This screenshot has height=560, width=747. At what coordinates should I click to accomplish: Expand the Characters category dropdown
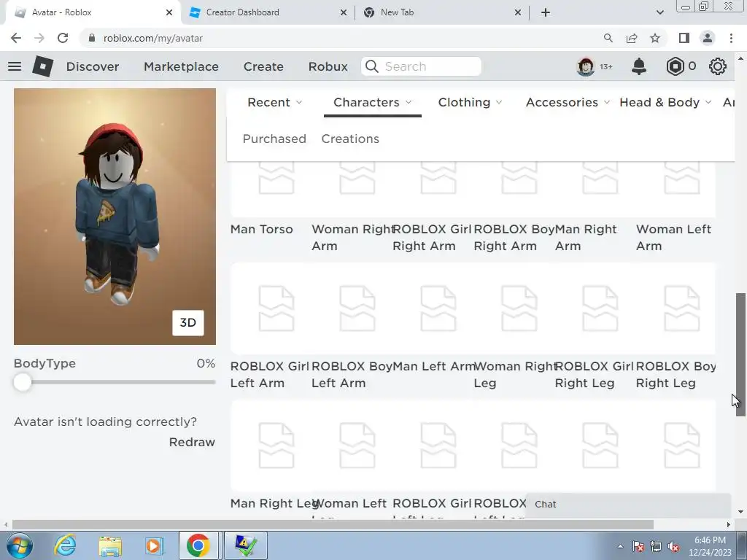point(373,102)
